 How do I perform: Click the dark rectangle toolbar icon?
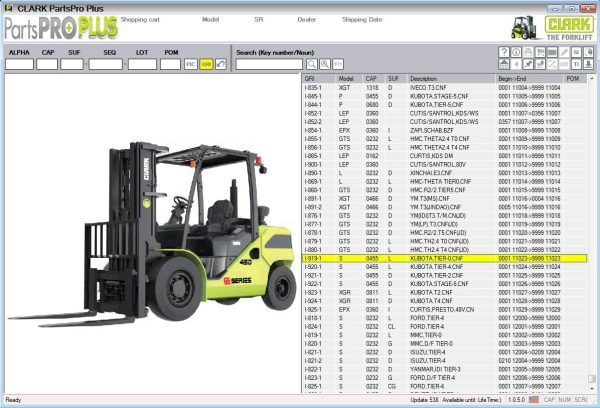(552, 52)
